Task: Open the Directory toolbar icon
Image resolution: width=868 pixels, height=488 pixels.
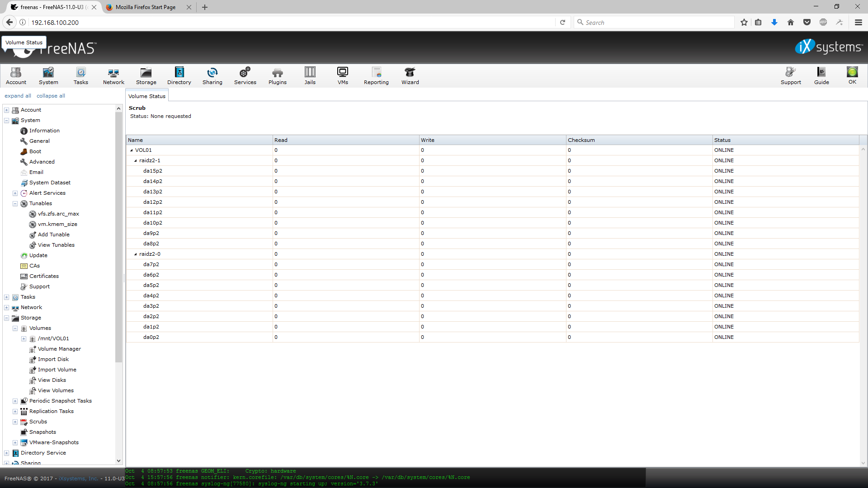Action: click(179, 75)
